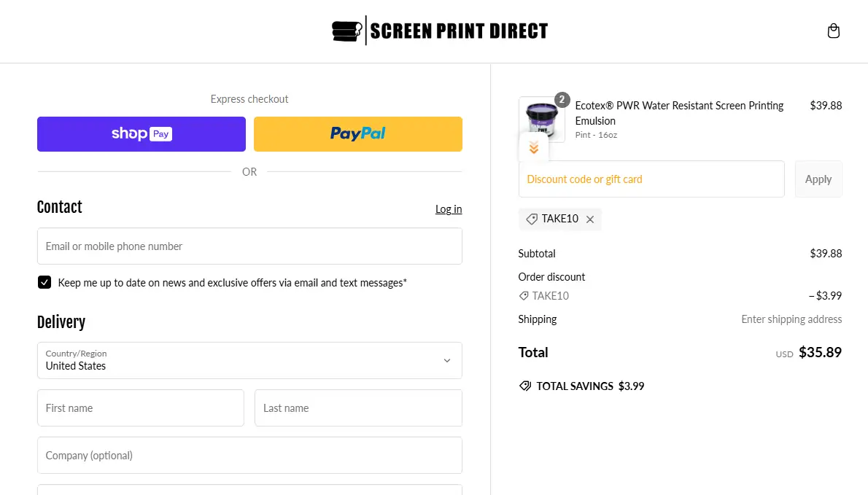
Task: Click the Order discount TAKE10 line icon
Action: [524, 296]
